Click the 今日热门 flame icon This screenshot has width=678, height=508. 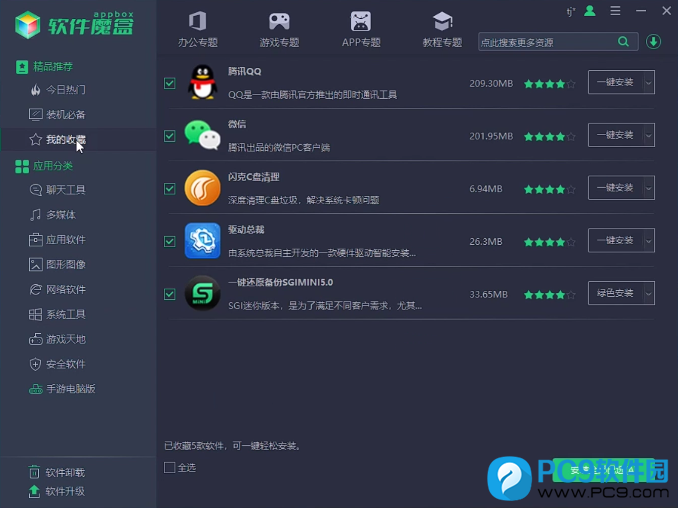pos(35,89)
